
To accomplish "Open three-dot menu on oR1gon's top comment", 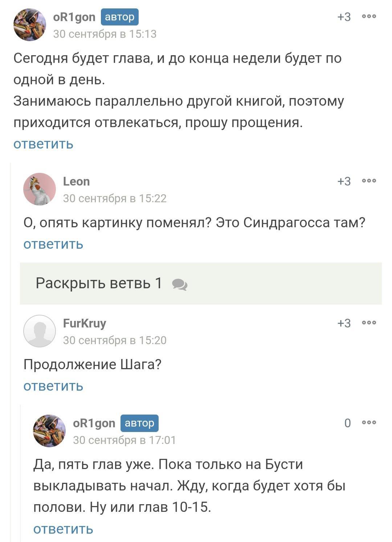I will (369, 16).
